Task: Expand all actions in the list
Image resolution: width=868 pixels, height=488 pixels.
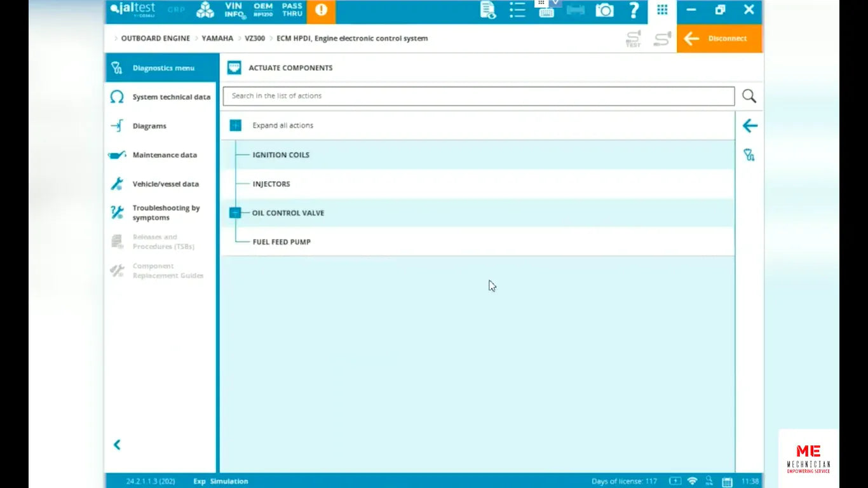Action: point(235,125)
